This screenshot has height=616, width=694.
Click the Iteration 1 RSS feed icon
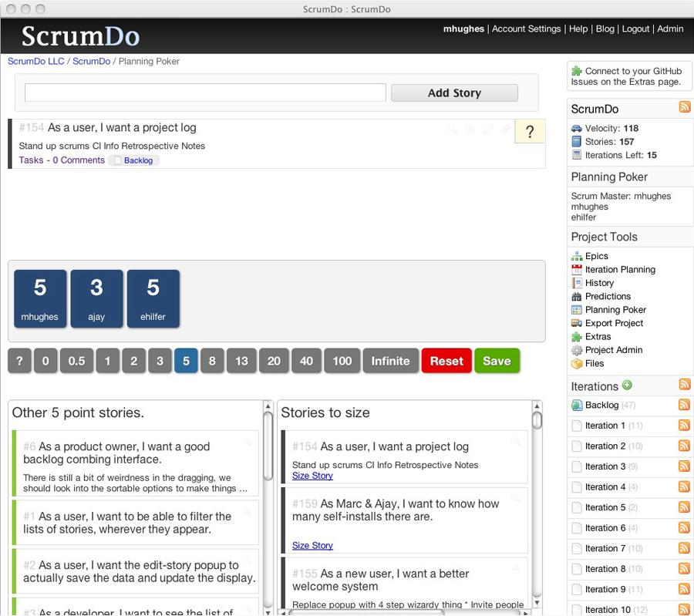point(684,425)
